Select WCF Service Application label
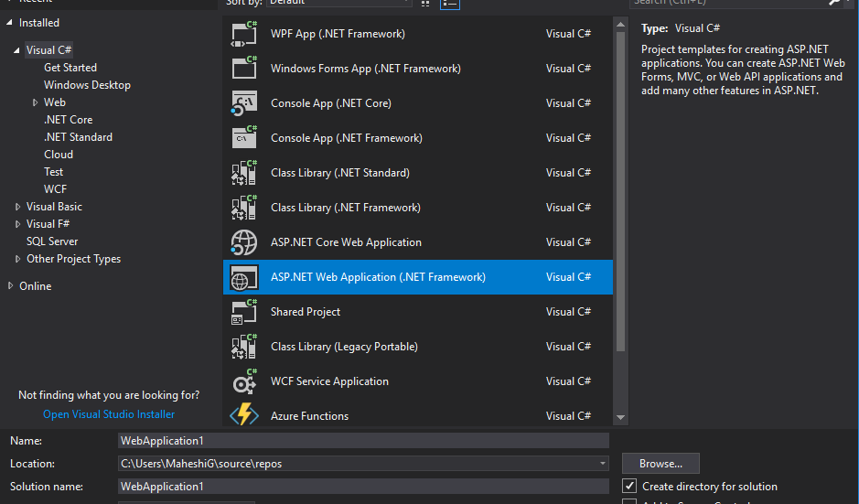Image resolution: width=859 pixels, height=504 pixels. (330, 381)
